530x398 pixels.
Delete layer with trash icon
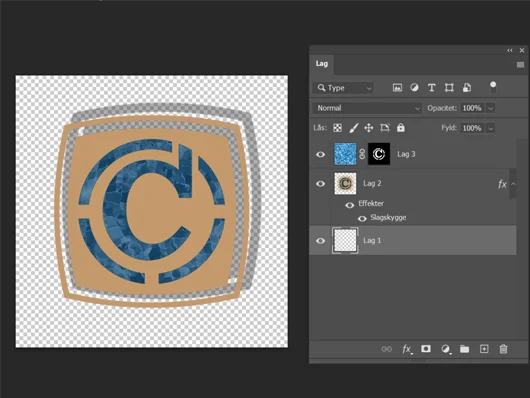coord(503,349)
